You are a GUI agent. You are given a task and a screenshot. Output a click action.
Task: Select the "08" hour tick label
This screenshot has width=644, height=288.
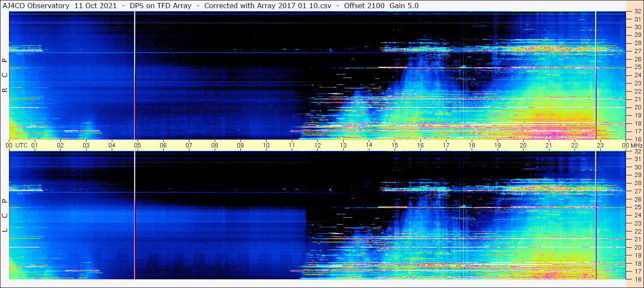[215, 145]
